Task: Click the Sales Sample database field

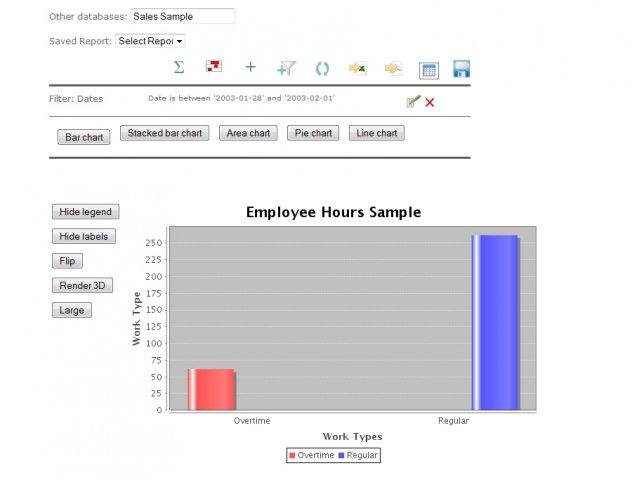Action: (183, 17)
